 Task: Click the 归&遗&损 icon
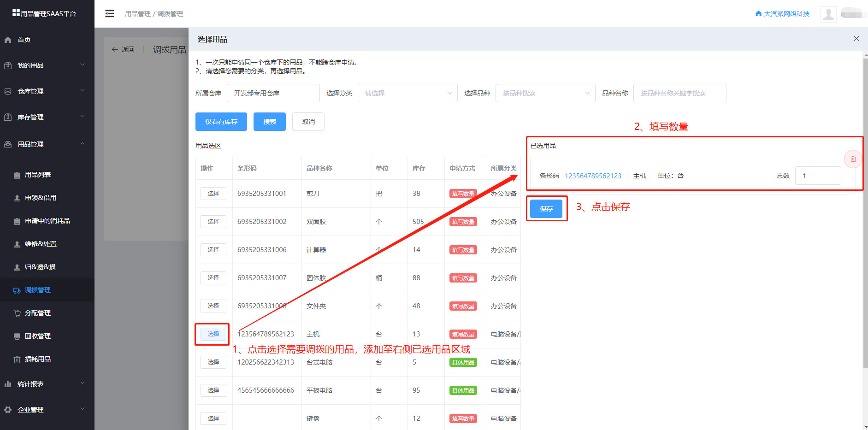[17, 267]
